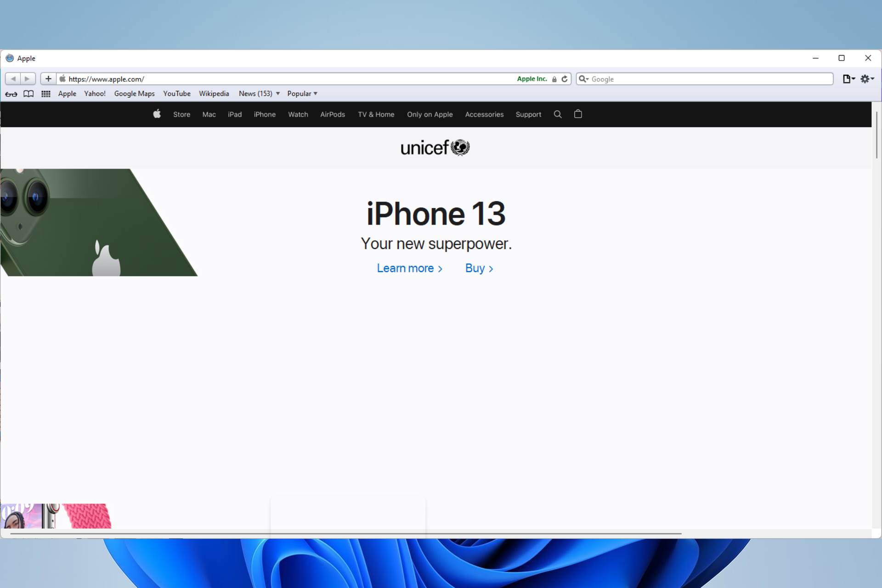This screenshot has width=882, height=588.
Task: Open the Apple site search magnifier
Action: pos(558,114)
